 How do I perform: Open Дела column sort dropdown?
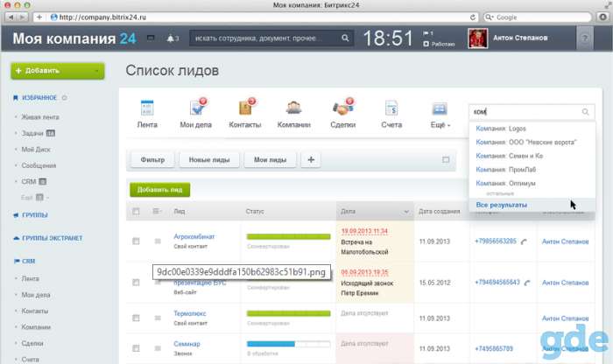[x=406, y=211]
